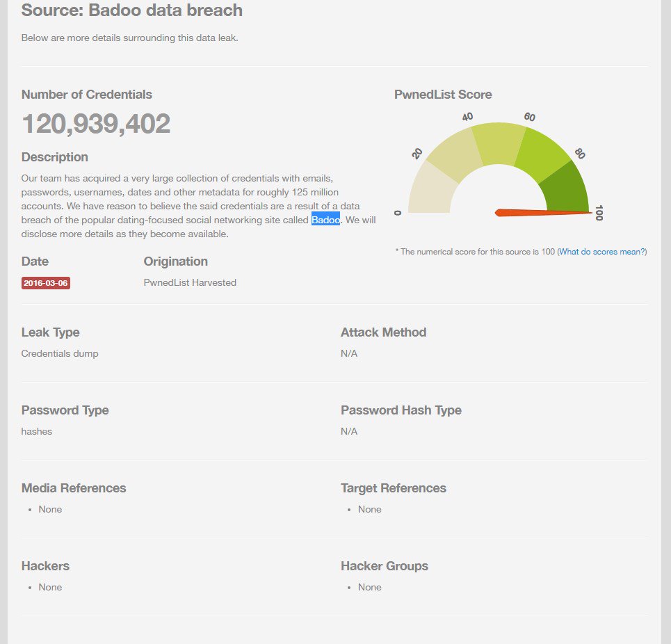Click the gauge's 100 scale label
This screenshot has width=671, height=644.
pos(599,213)
